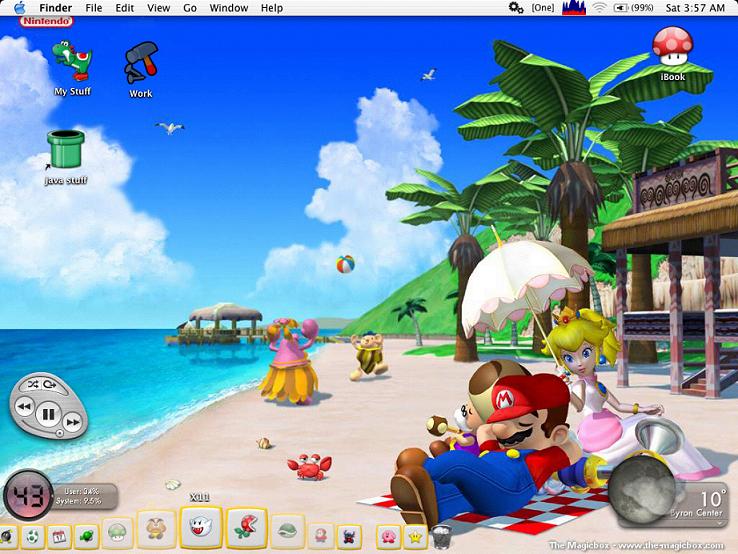Screen dimensions: 738x554
Task: Open the File menu
Action: 94,8
